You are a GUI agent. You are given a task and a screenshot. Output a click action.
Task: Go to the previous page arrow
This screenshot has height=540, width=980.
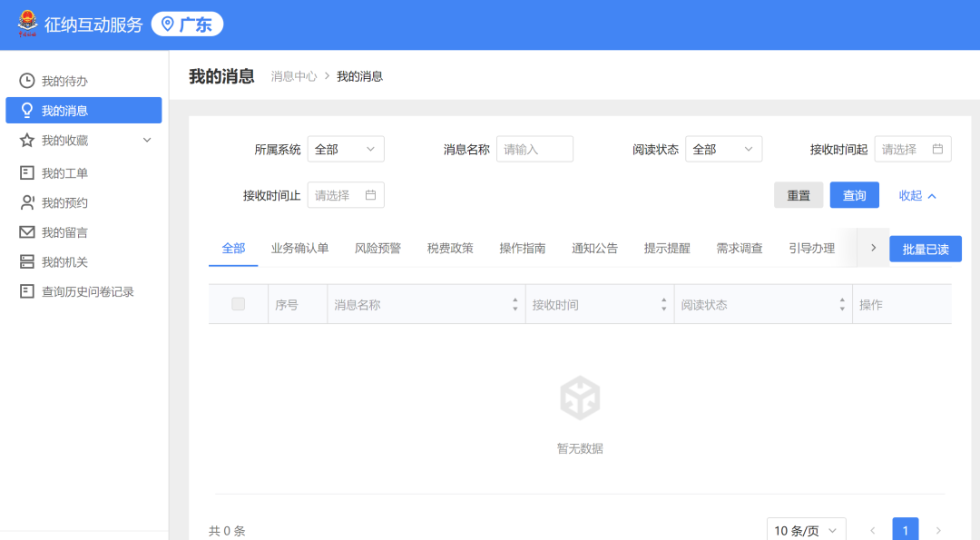pos(873,530)
